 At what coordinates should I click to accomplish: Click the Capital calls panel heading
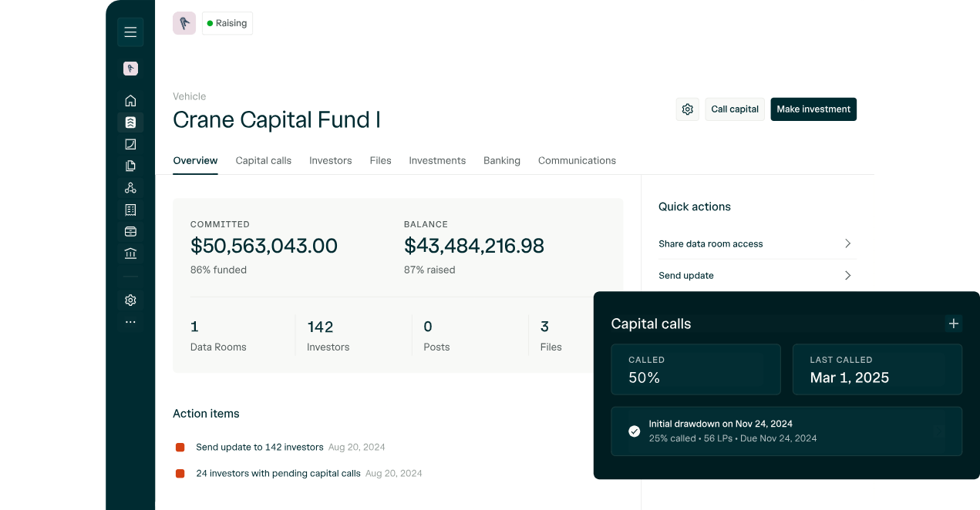651,324
